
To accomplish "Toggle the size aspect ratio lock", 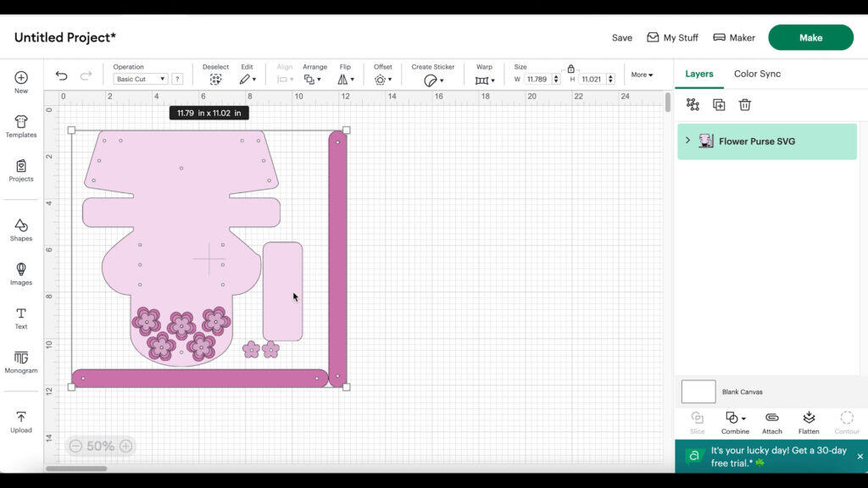I will pos(570,69).
